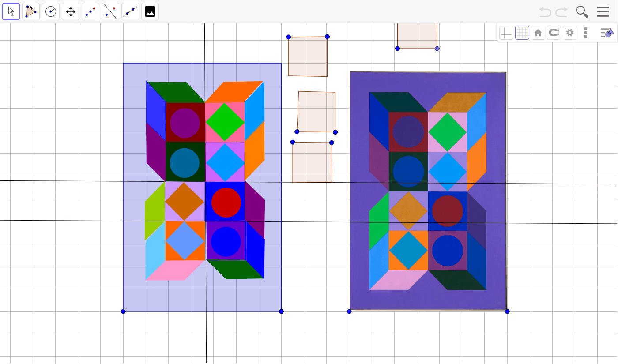The width and height of the screenshot is (618, 364).
Task: Select the Move arrow tool
Action: 11,11
